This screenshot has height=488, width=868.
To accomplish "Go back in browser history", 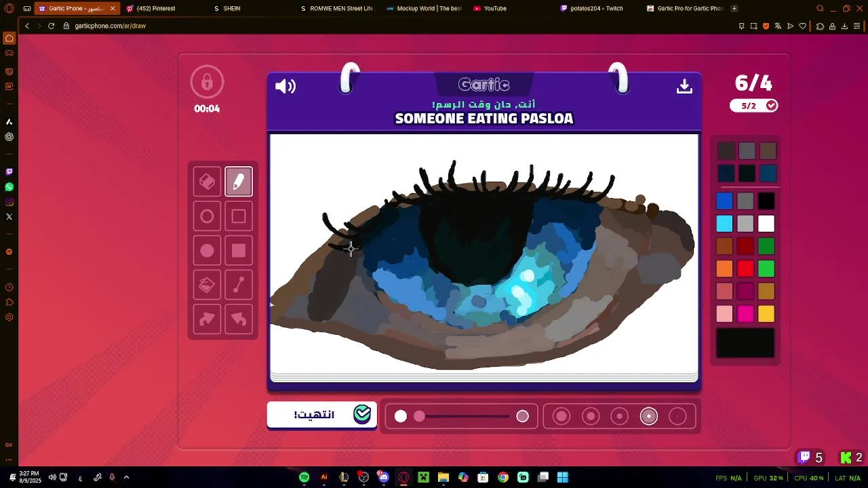I will [x=27, y=26].
